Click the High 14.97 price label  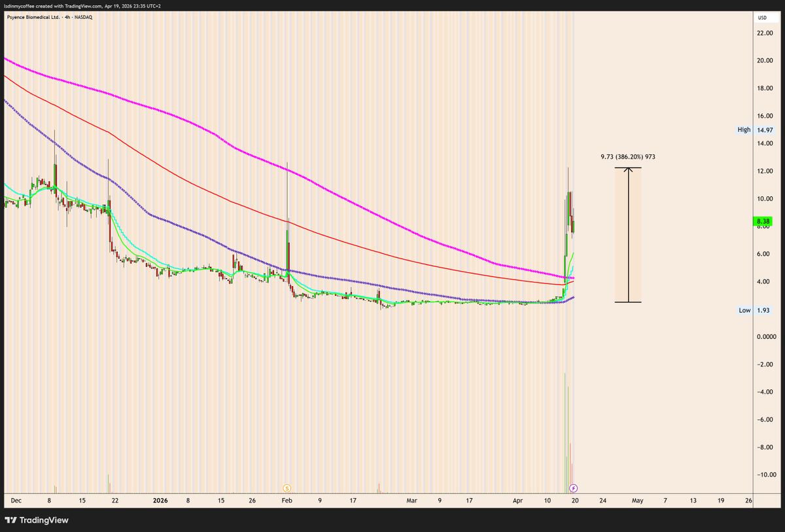pos(756,130)
